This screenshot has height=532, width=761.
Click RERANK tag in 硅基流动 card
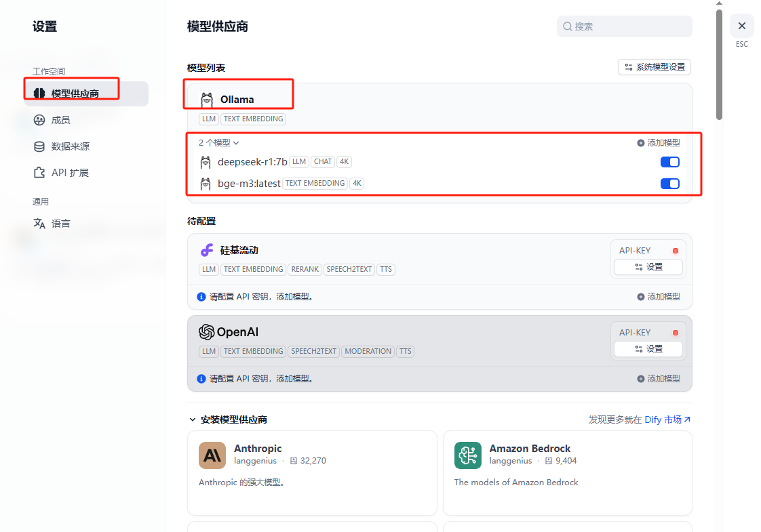pyautogui.click(x=305, y=269)
